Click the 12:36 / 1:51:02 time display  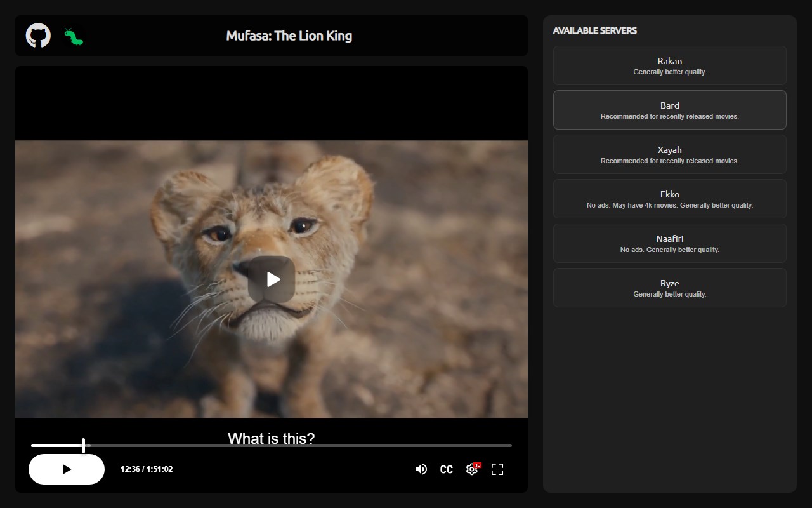147,469
